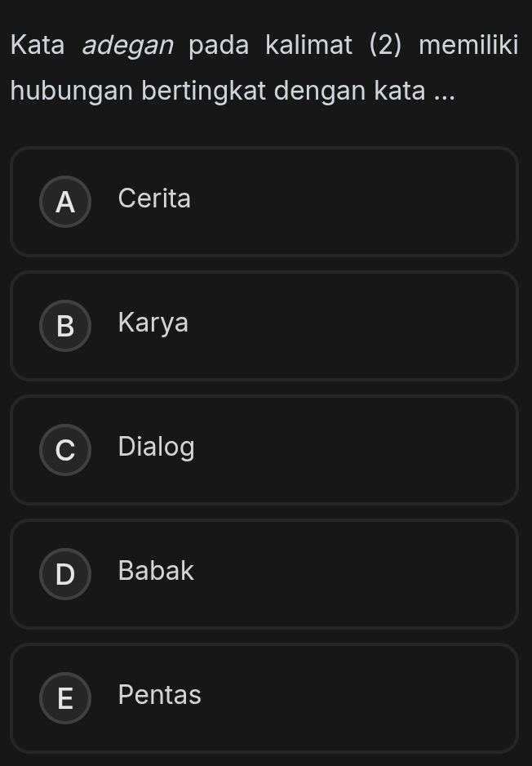
Task: Click the circular A badge icon
Action: coord(64,202)
